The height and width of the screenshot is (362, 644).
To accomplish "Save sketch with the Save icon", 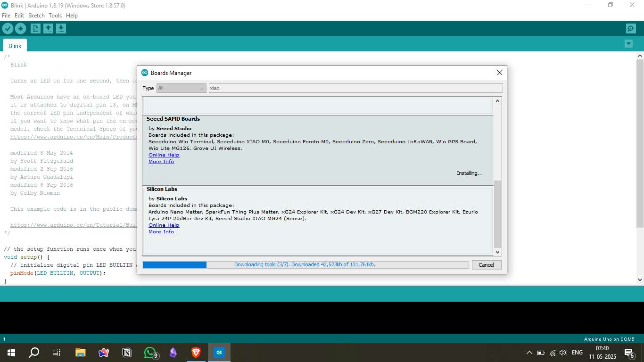I will click(61, 29).
